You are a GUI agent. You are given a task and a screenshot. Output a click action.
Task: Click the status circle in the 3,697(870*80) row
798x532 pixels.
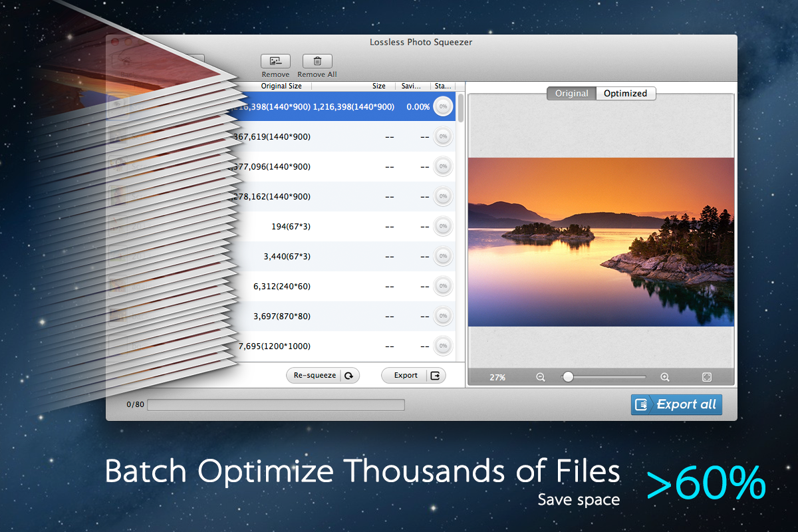click(443, 316)
